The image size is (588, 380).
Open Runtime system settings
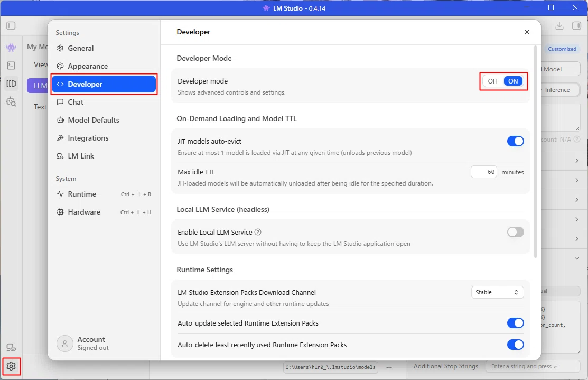click(x=104, y=194)
